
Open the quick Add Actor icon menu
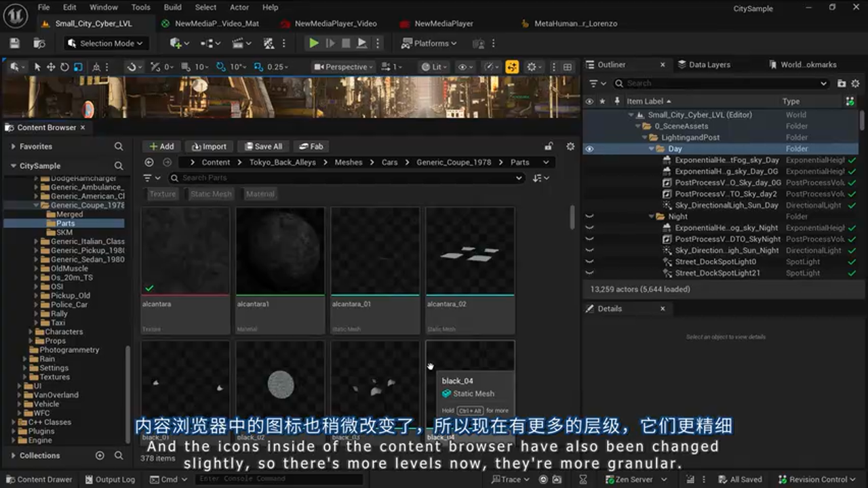[174, 42]
